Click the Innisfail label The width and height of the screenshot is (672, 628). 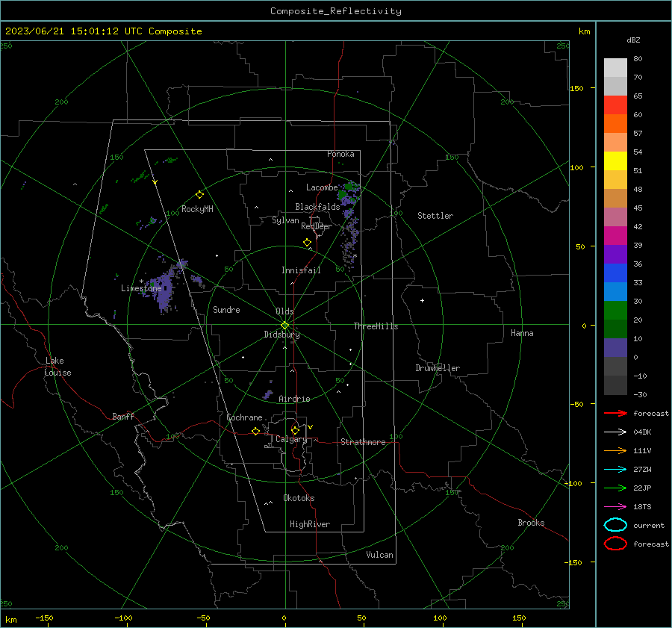point(301,270)
